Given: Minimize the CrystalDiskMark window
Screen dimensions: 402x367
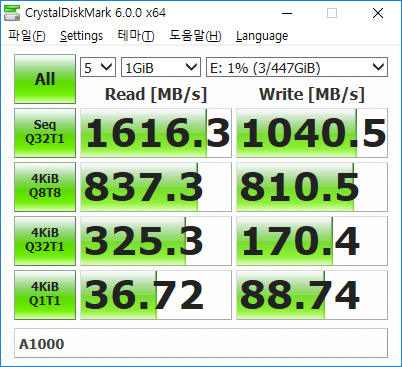Looking at the screenshot, I should [x=287, y=13].
